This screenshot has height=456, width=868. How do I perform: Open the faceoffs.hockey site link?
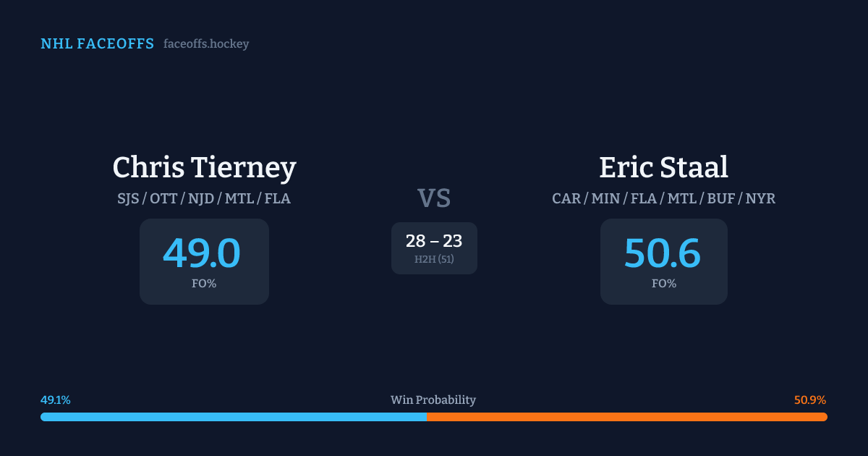(x=206, y=44)
